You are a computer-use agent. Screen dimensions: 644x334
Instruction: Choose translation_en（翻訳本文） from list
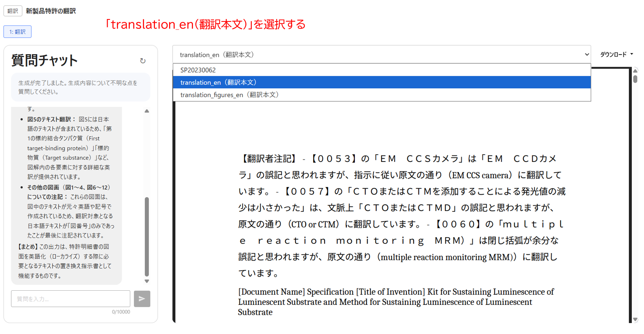coord(381,82)
